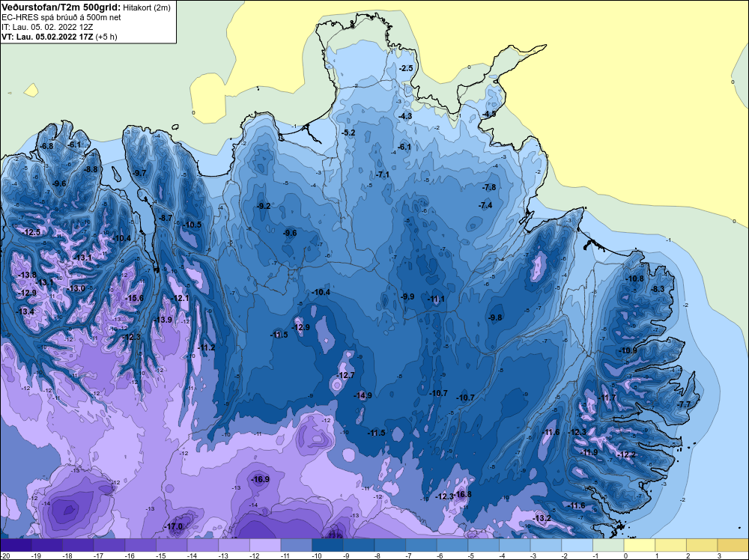Click the legend label '-15'
Viewport: 749px width, 560px height.
(x=160, y=556)
